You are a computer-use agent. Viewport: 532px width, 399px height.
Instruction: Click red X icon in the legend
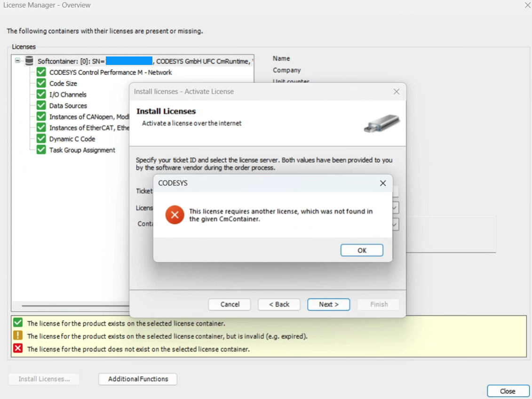coord(18,348)
